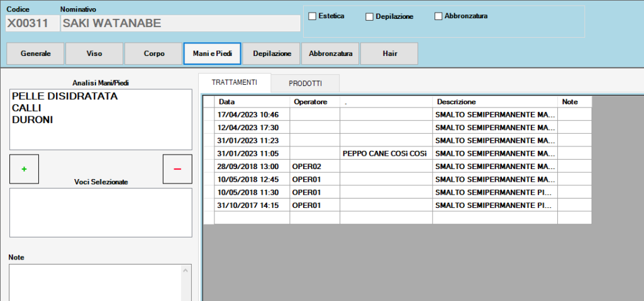This screenshot has height=301, width=644.
Task: Click the green plus add button
Action: (x=25, y=169)
